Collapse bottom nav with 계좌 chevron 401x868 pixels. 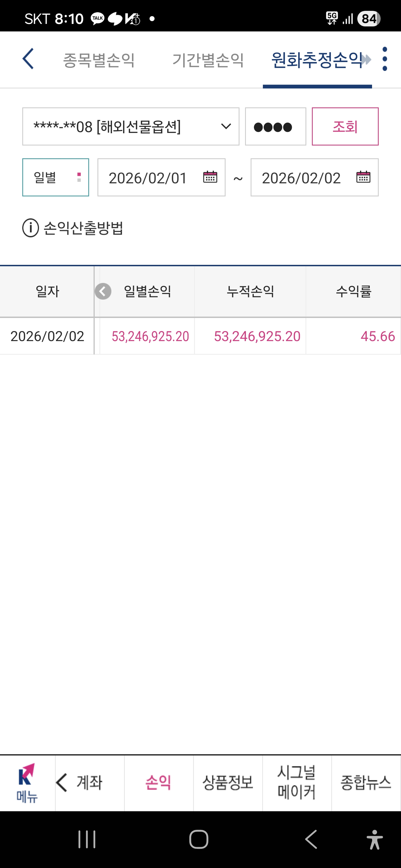(x=62, y=783)
